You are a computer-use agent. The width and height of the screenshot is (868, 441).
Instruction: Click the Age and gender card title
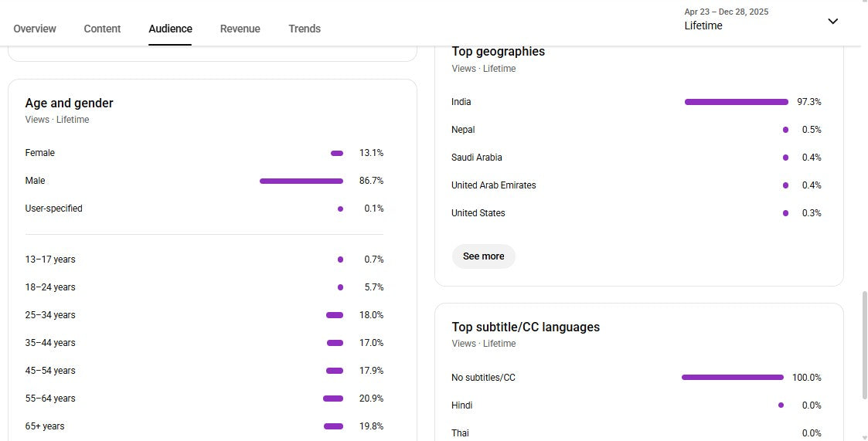pos(69,103)
